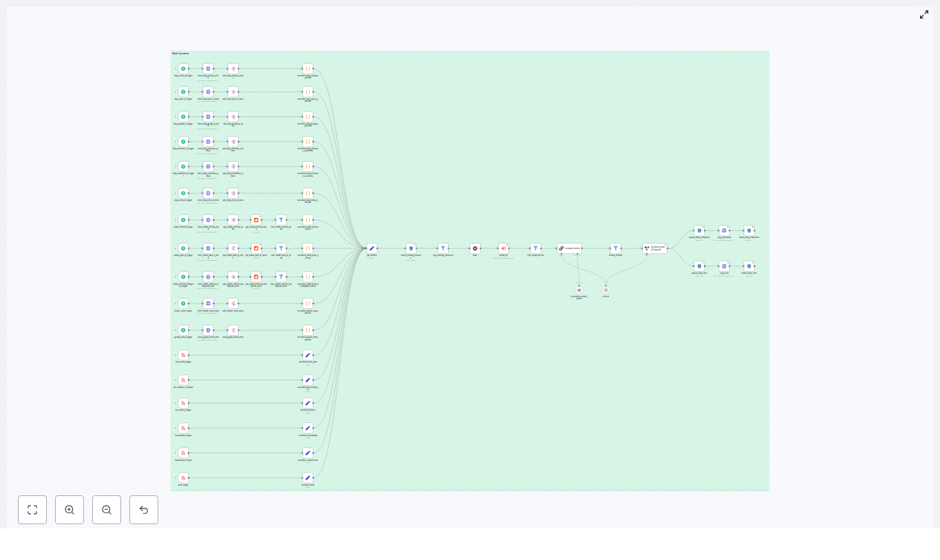Screen dimensions: 940x560
Task: Fit the workflow to the view
Action: 32,510
